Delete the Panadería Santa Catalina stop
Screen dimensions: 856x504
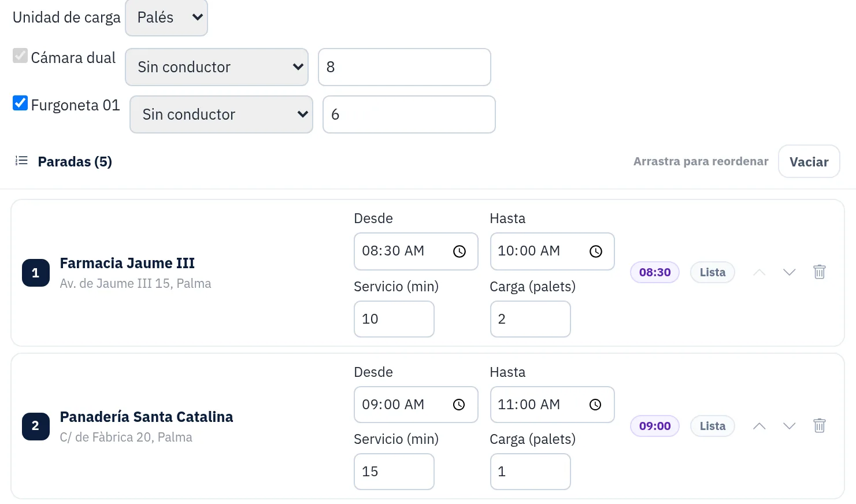(x=819, y=426)
